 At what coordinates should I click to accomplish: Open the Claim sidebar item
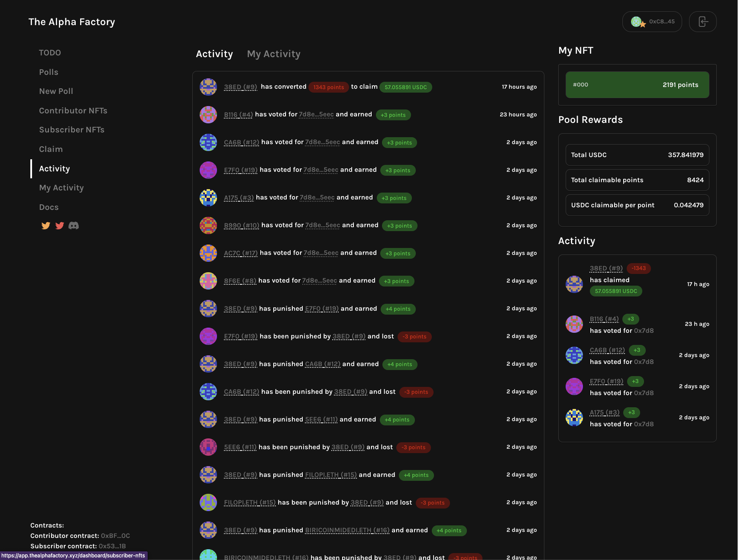pos(51,149)
